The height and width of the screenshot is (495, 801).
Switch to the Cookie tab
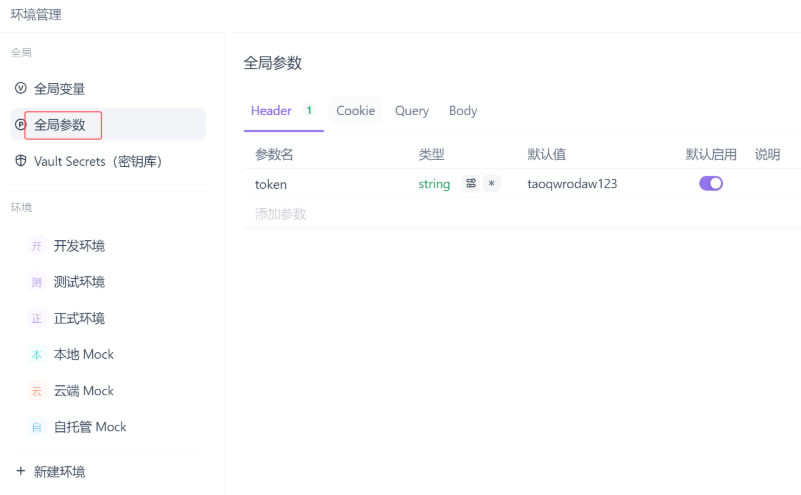pos(355,111)
